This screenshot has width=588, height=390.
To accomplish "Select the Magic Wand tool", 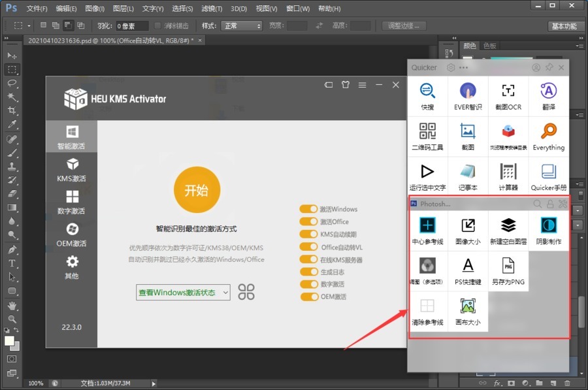I will coord(12,97).
